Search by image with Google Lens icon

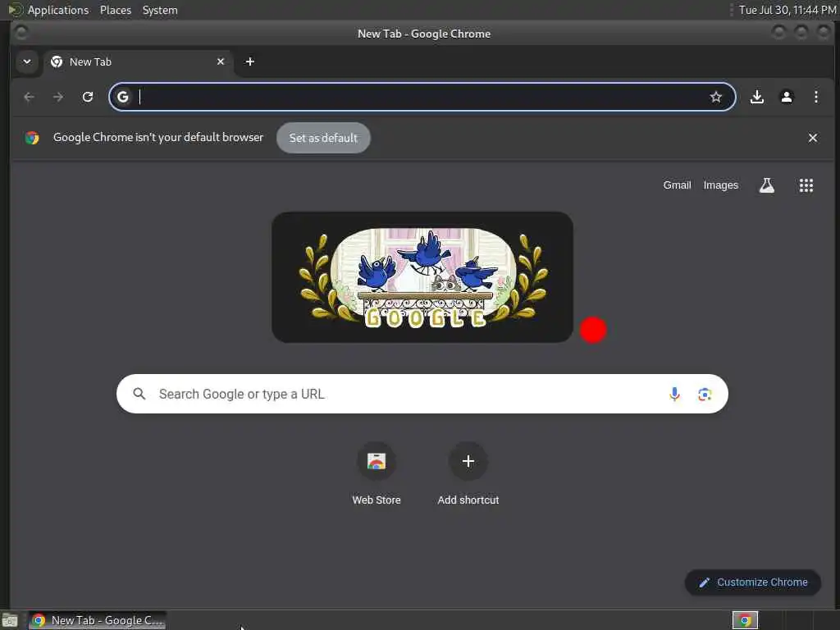(x=705, y=395)
